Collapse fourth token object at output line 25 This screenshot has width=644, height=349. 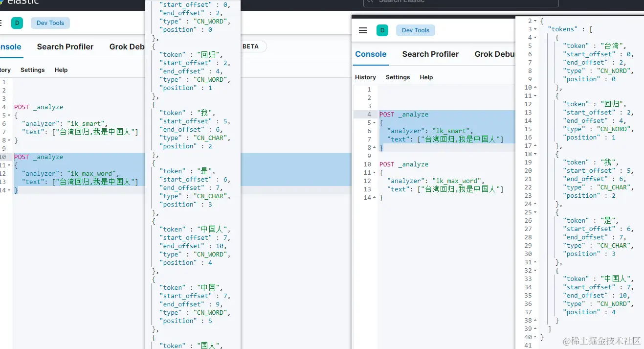tap(535, 212)
